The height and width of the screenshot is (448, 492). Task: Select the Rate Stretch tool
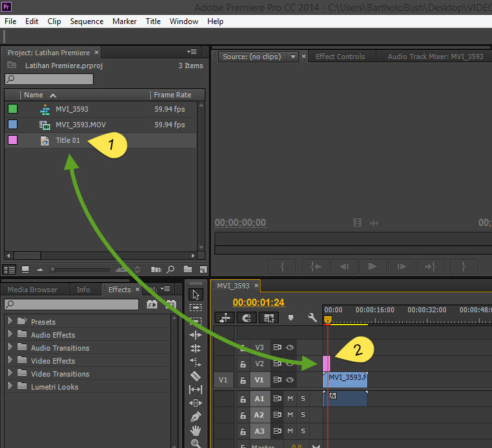click(196, 362)
